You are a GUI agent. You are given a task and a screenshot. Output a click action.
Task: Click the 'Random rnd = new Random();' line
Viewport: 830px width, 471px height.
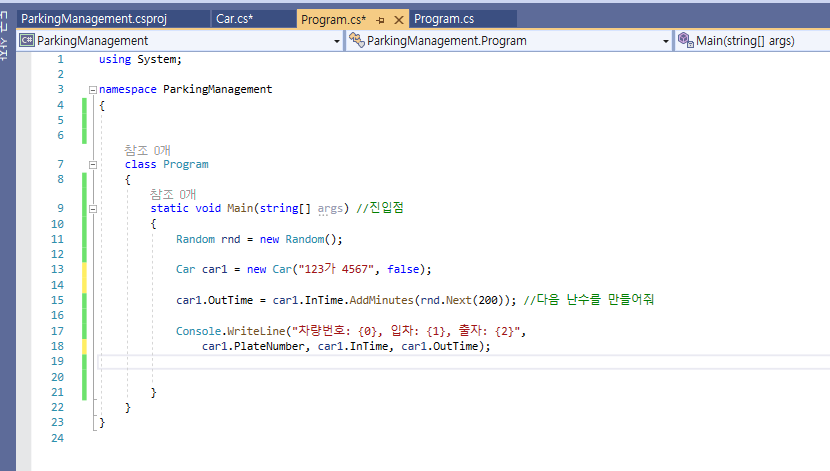259,239
